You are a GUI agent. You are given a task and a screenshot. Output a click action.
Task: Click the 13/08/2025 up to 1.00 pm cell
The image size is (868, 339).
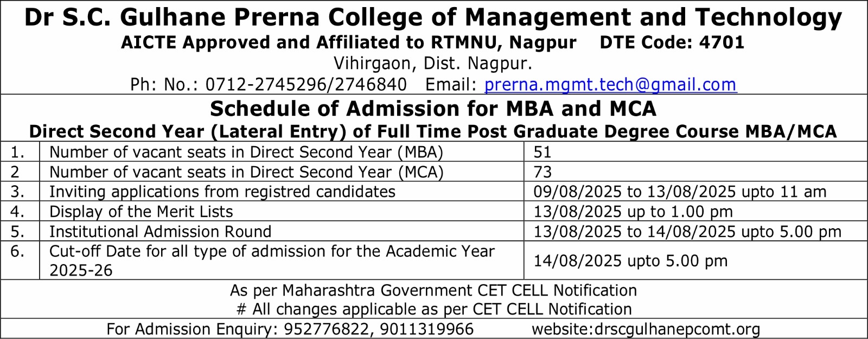click(633, 212)
